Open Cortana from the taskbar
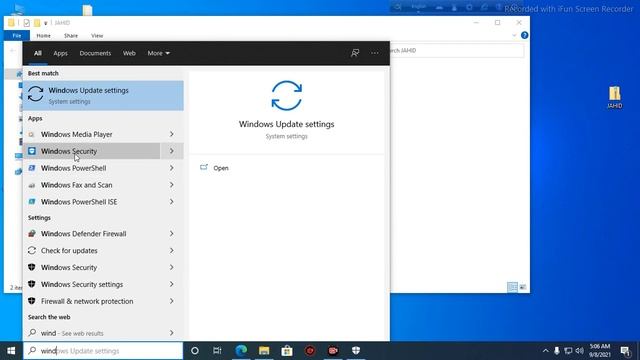The width and height of the screenshot is (640, 360). pyautogui.click(x=195, y=351)
